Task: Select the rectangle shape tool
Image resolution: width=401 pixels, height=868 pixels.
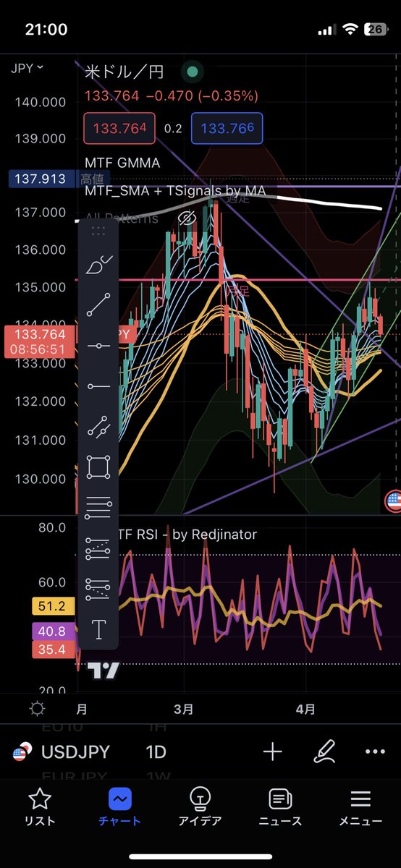Action: tap(98, 467)
